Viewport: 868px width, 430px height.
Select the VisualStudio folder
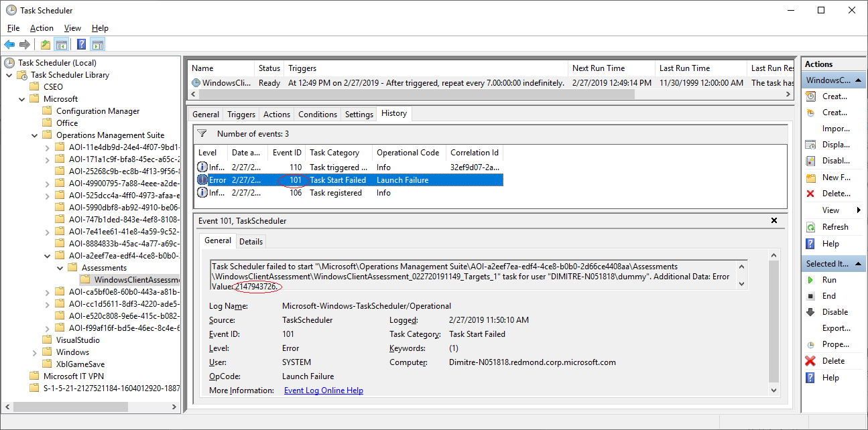pos(78,340)
